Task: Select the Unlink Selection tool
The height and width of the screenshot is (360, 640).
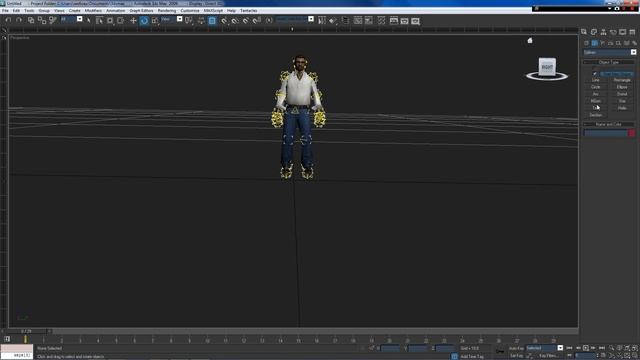Action: point(42,20)
